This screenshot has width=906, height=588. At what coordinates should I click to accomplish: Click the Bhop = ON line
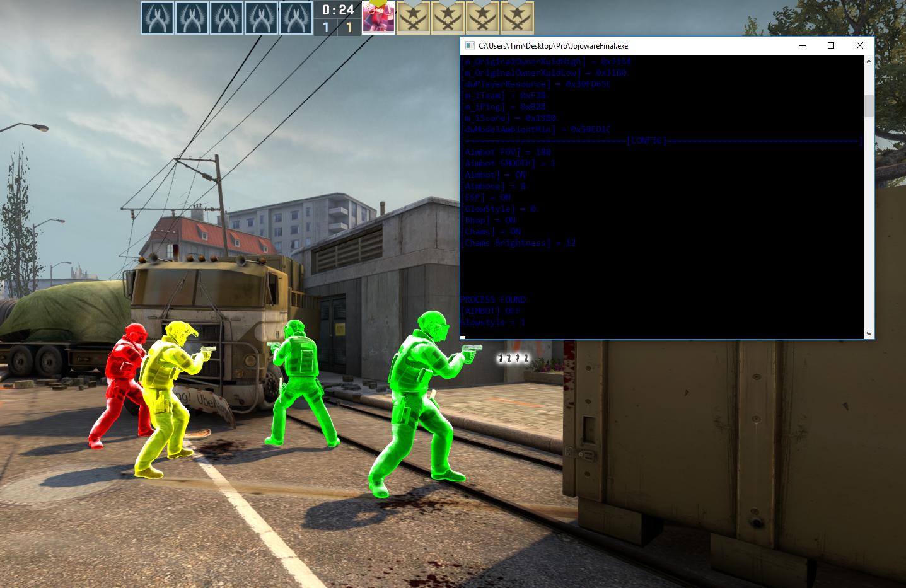(489, 221)
